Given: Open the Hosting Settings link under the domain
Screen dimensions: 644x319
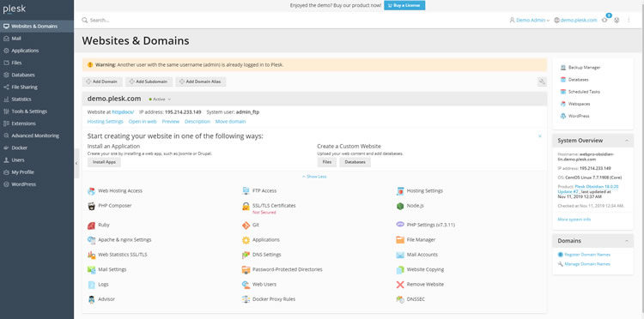Looking at the screenshot, I should pos(105,122).
